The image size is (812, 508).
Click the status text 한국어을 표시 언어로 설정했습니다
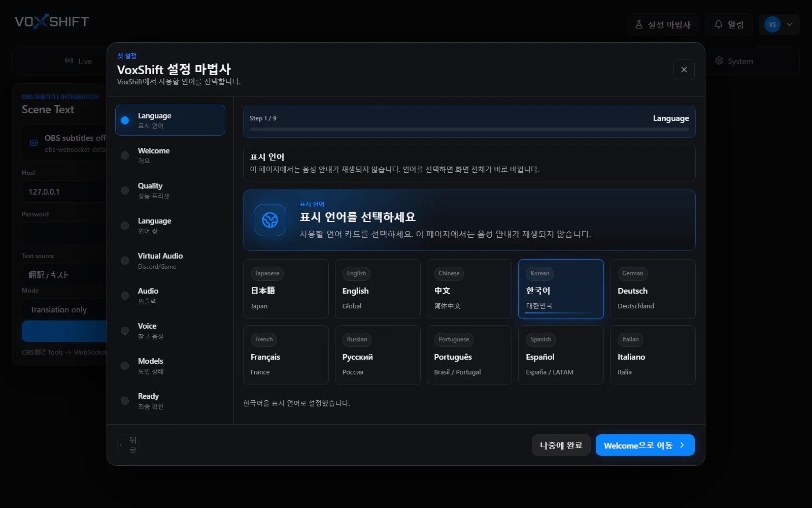296,403
